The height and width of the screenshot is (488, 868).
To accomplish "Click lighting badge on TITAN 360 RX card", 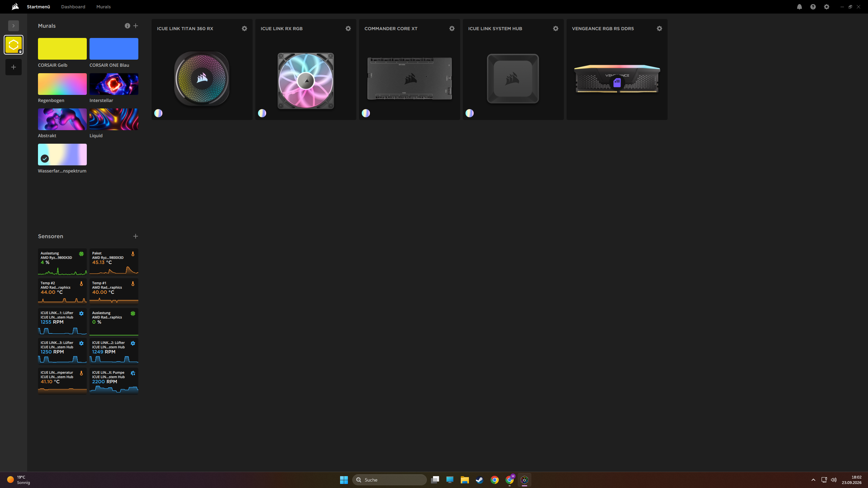I will point(158,113).
